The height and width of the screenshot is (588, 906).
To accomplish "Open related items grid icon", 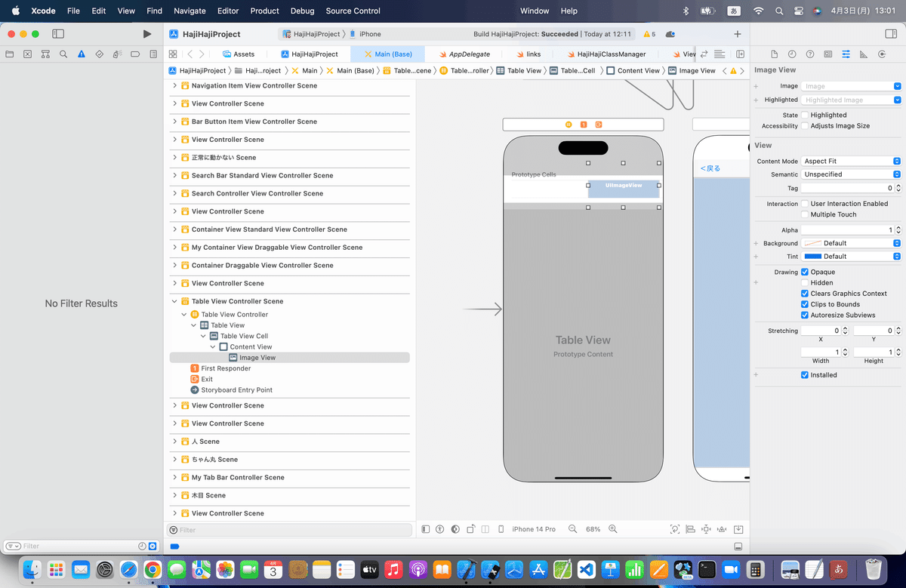I will (x=173, y=54).
